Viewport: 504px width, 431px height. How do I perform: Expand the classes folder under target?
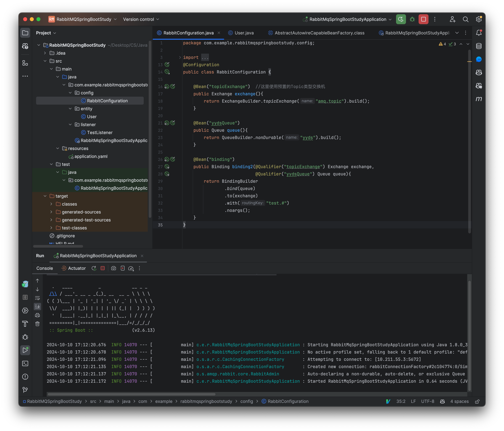click(x=51, y=204)
